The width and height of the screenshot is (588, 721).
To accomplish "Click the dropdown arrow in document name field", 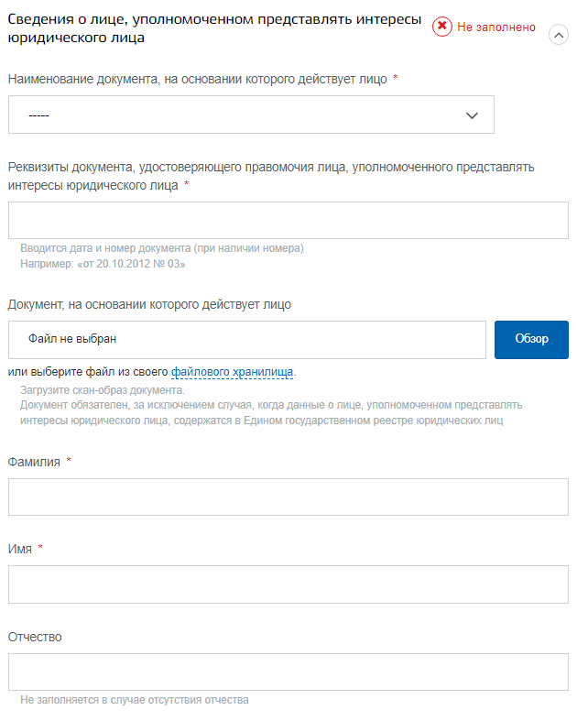I will [472, 115].
